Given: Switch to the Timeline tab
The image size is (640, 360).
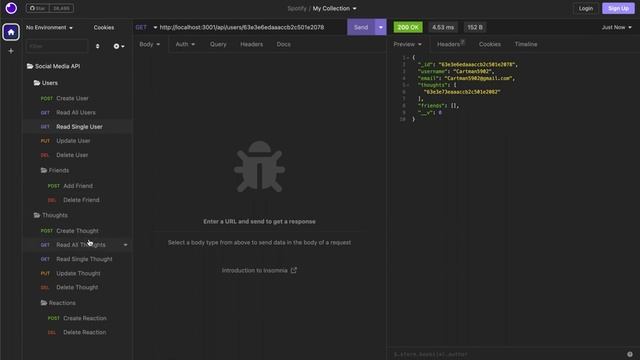Looking at the screenshot, I should click(x=526, y=44).
